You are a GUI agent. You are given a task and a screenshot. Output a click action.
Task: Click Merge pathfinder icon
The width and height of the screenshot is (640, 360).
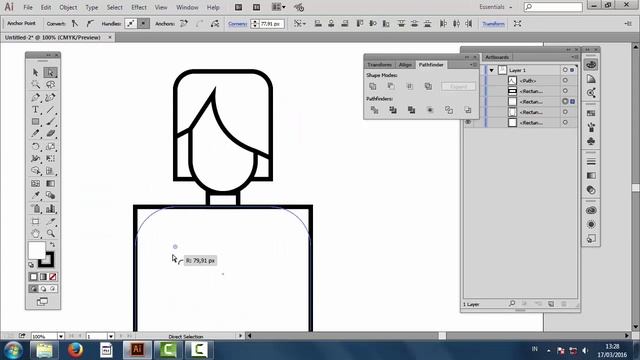point(411,110)
